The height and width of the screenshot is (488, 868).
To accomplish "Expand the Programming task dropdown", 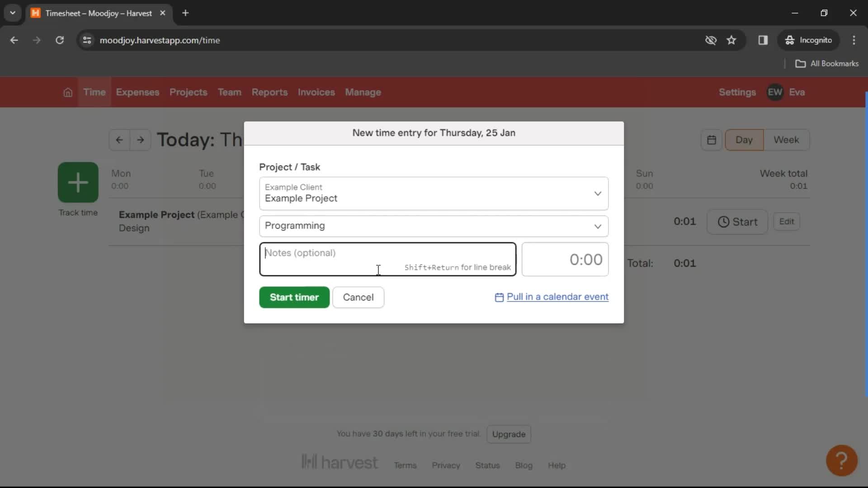I will 598,225.
